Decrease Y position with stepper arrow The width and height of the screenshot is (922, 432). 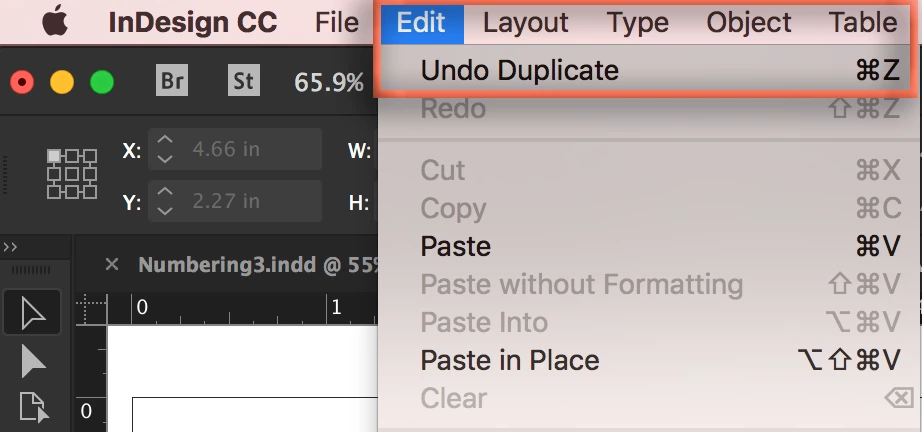[x=165, y=211]
